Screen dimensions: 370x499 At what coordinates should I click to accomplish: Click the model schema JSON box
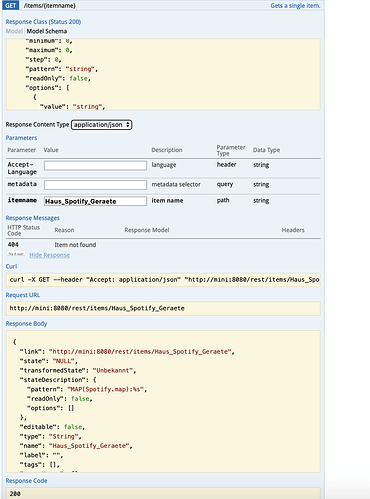pos(163,74)
